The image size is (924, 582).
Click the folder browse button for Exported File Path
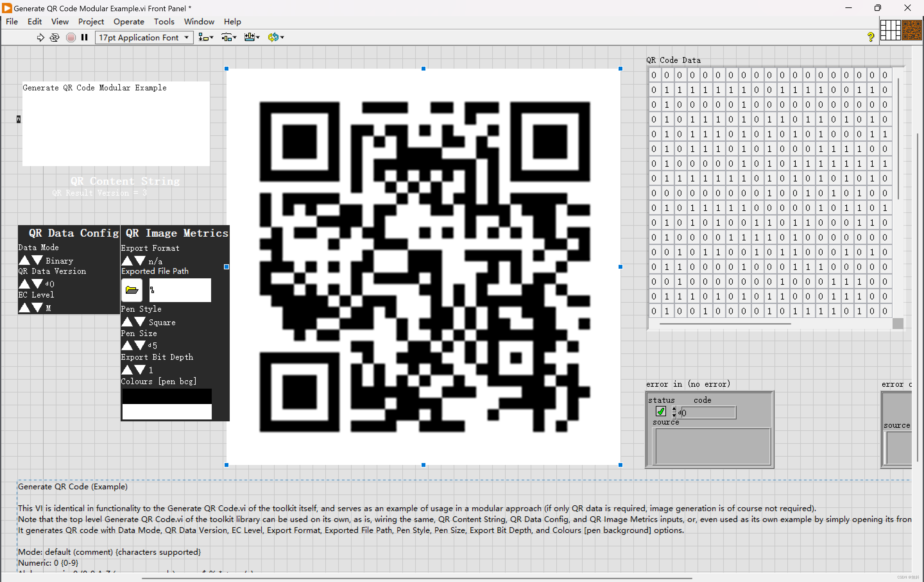pos(132,290)
